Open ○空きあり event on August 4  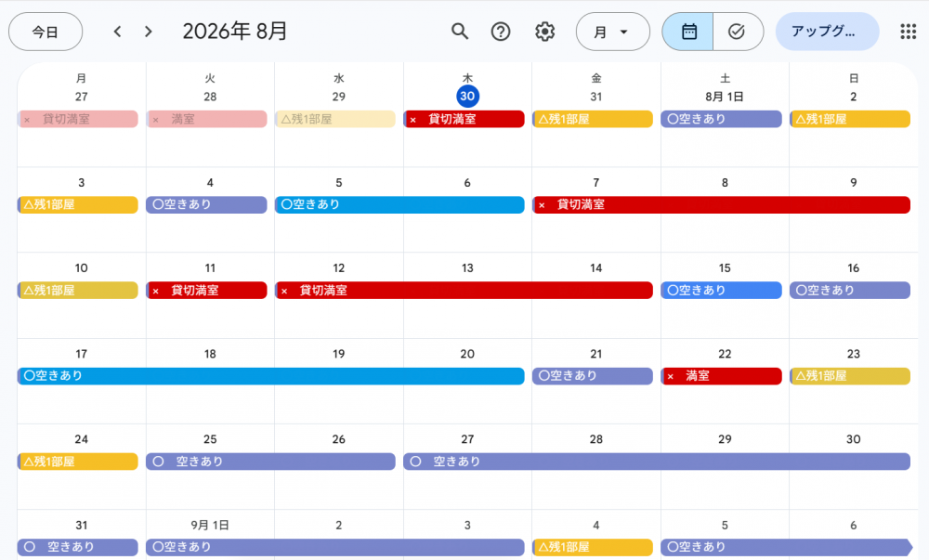coord(207,205)
